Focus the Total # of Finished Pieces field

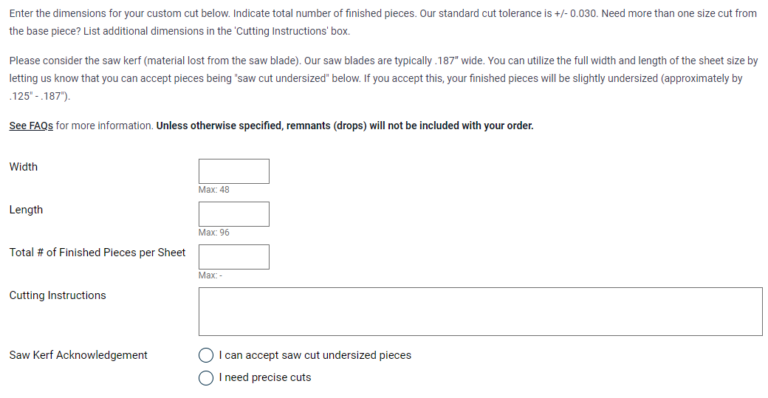pyautogui.click(x=234, y=257)
